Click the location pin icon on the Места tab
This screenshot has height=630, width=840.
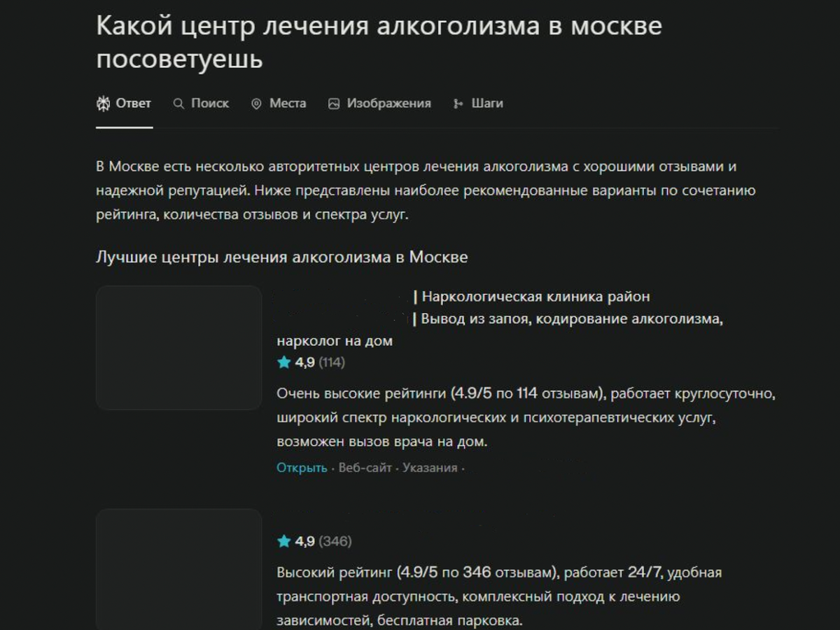click(x=255, y=103)
